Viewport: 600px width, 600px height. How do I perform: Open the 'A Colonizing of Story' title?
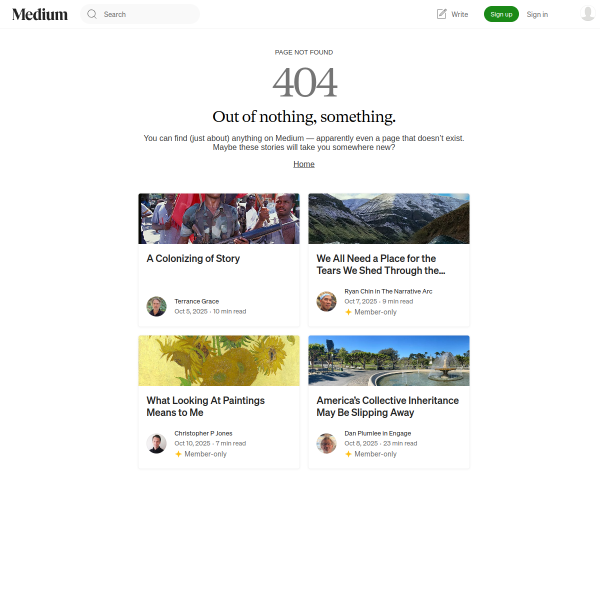pos(193,259)
